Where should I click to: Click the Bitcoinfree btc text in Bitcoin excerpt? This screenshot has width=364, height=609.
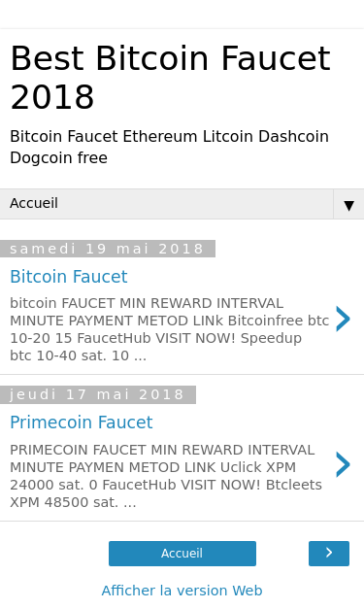279,321
